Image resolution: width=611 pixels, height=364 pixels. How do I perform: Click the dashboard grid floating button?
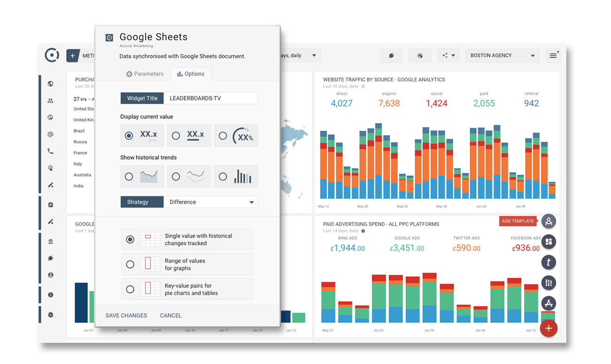[548, 242]
